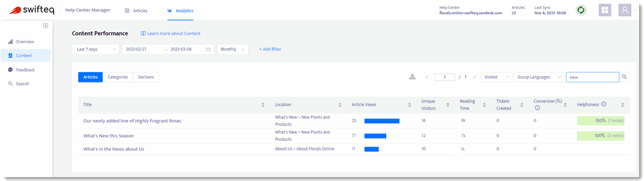
Task: Open the user profile avatar menu
Action: [x=625, y=10]
